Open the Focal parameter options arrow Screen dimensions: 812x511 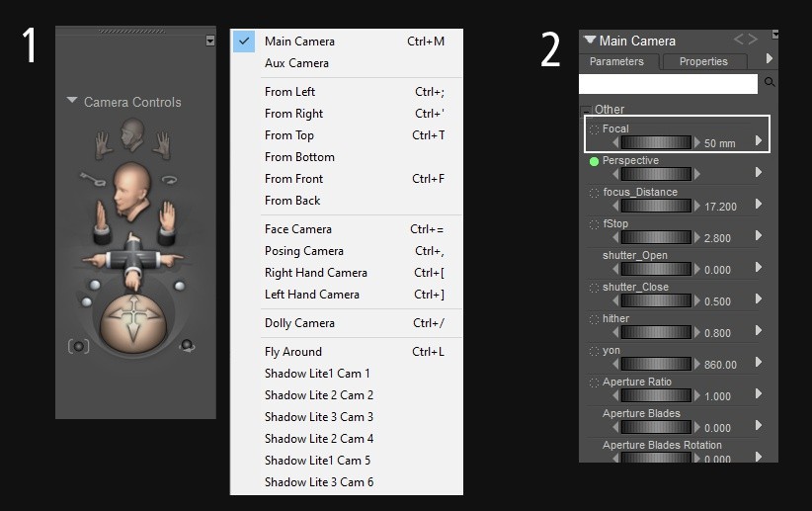(759, 141)
